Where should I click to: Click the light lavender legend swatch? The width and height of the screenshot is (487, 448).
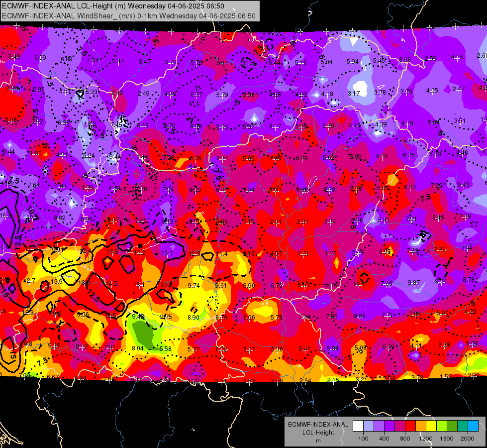369,426
